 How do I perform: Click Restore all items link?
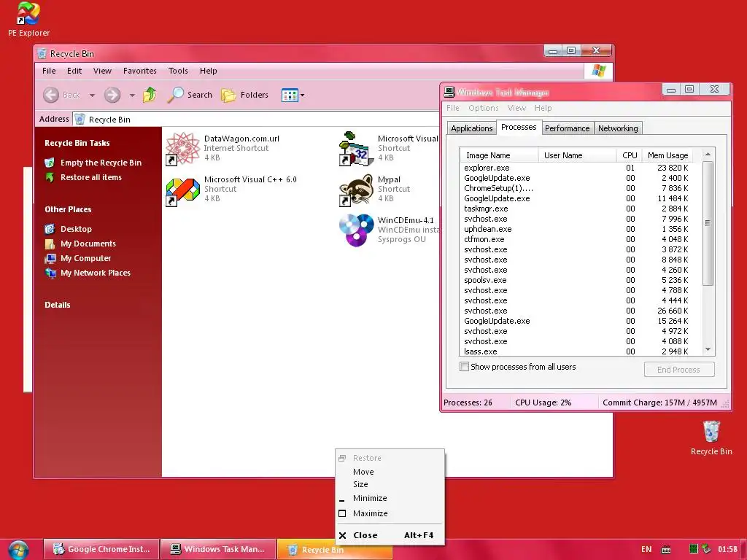pos(91,177)
